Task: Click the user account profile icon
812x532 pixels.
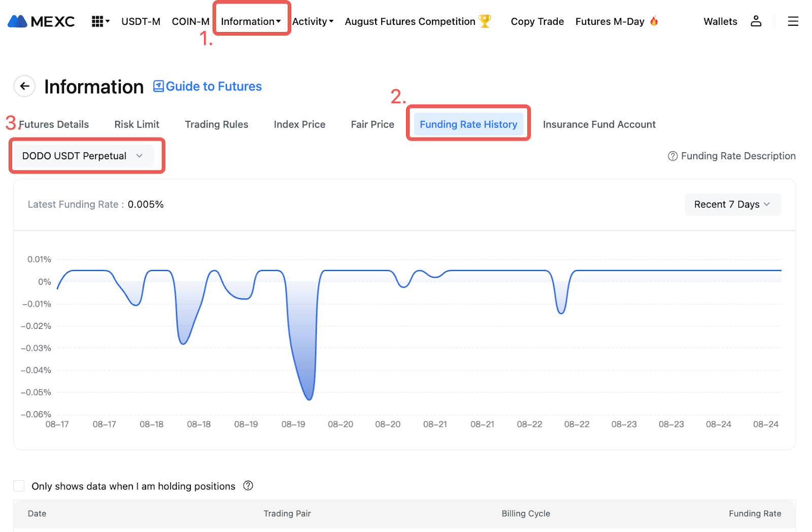Action: coord(756,21)
